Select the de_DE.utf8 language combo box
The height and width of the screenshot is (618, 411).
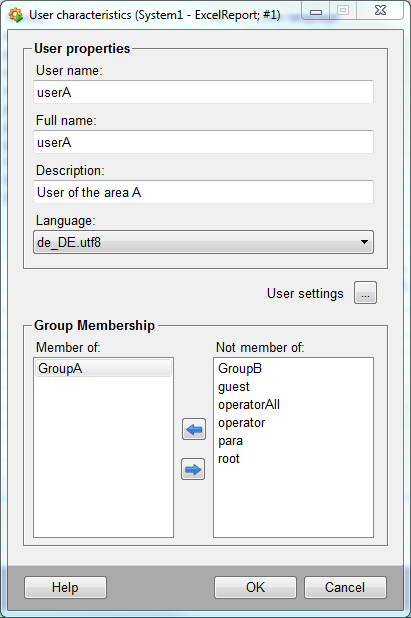(x=203, y=242)
